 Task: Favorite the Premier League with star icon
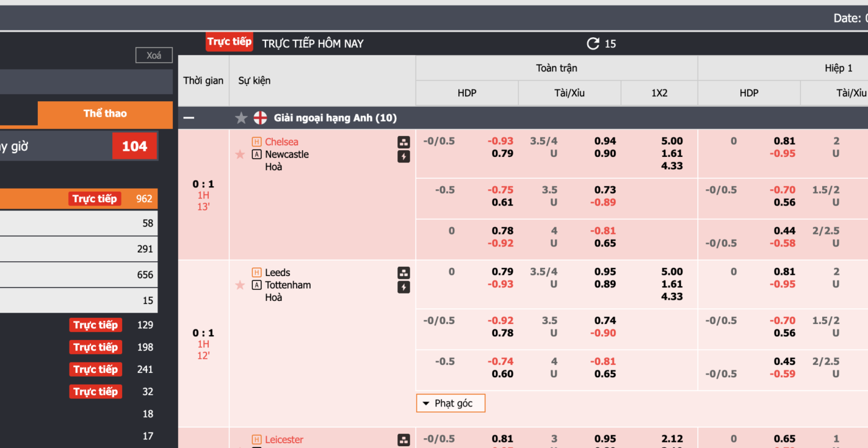[x=241, y=118]
